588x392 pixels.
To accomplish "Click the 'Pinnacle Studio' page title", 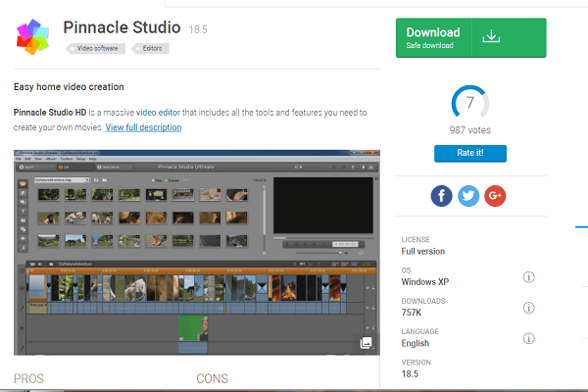I will click(x=122, y=27).
